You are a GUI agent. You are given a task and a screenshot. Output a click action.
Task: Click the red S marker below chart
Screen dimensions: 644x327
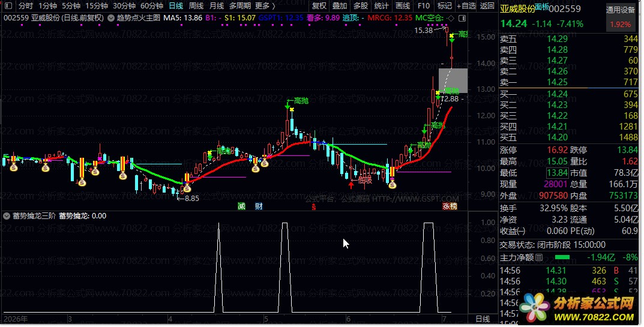tap(314, 208)
